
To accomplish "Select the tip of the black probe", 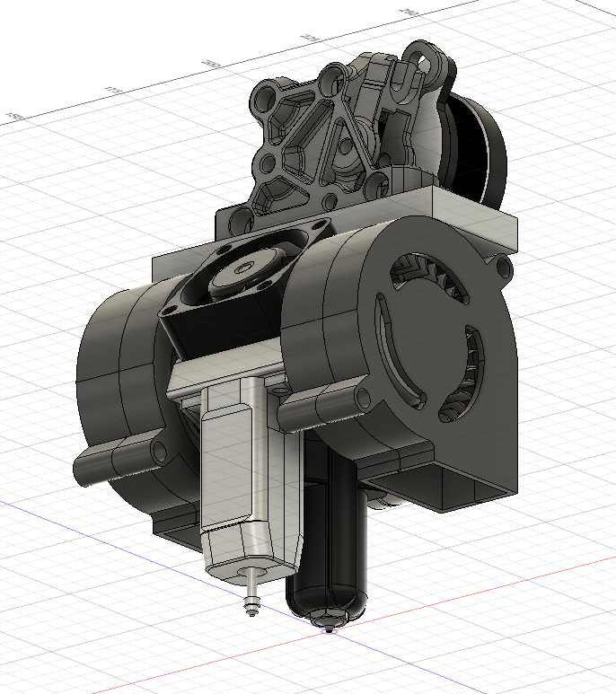I will (330, 628).
